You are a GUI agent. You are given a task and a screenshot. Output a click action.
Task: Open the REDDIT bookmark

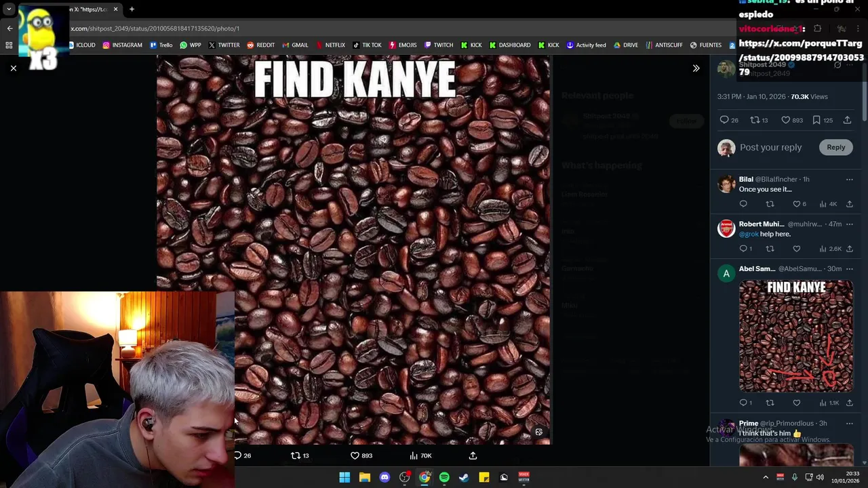260,45
